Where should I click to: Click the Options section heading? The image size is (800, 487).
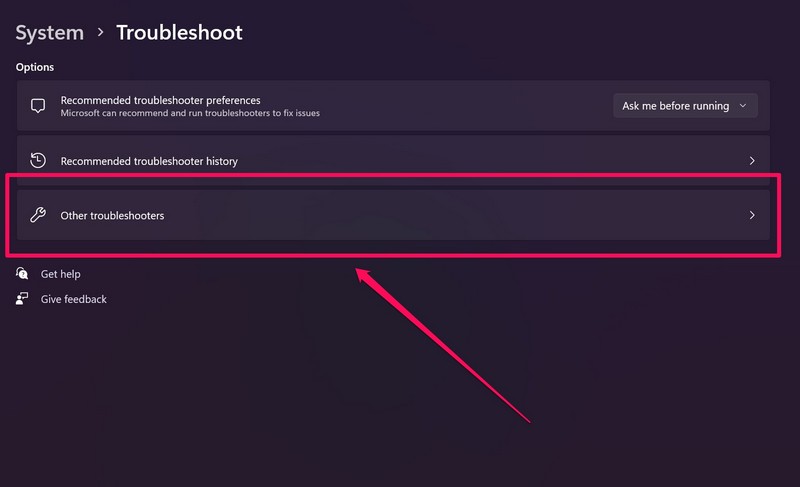(x=35, y=67)
